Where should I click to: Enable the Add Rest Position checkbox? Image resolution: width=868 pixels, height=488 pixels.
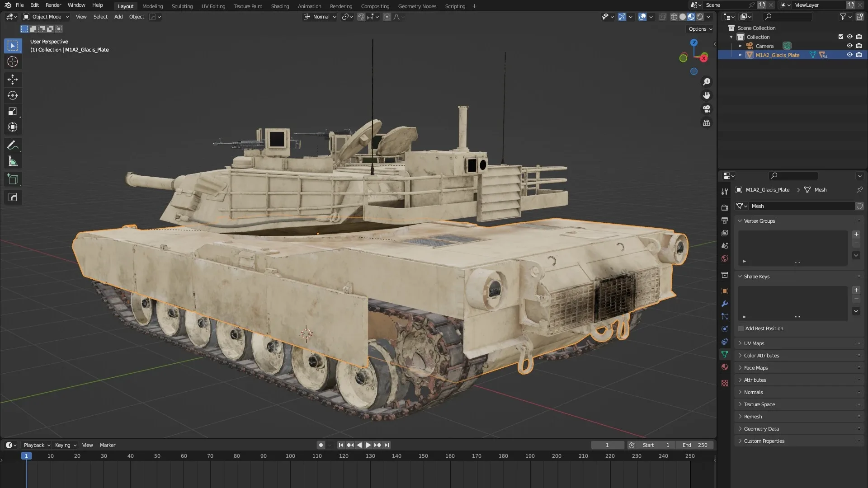(x=741, y=328)
